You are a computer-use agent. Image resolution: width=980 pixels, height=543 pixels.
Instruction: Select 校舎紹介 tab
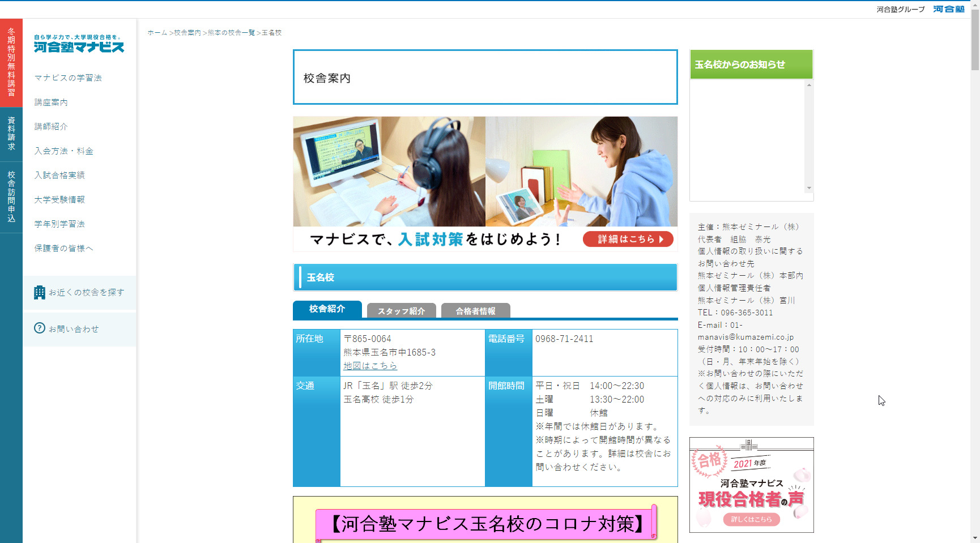click(x=327, y=309)
